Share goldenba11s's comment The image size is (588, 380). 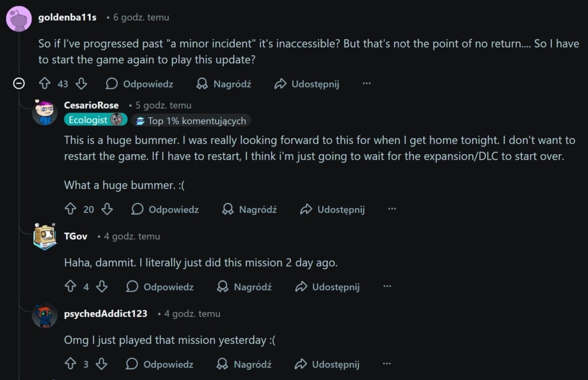click(x=307, y=84)
